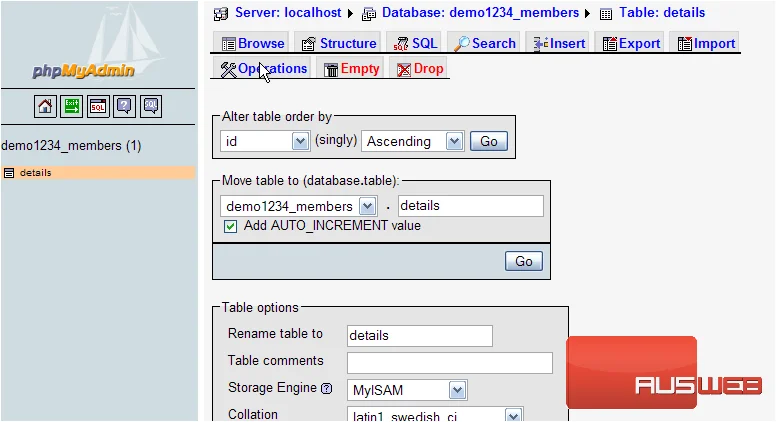776x422 pixels.
Task: Click the details table icon in sidebar
Action: [x=8, y=173]
